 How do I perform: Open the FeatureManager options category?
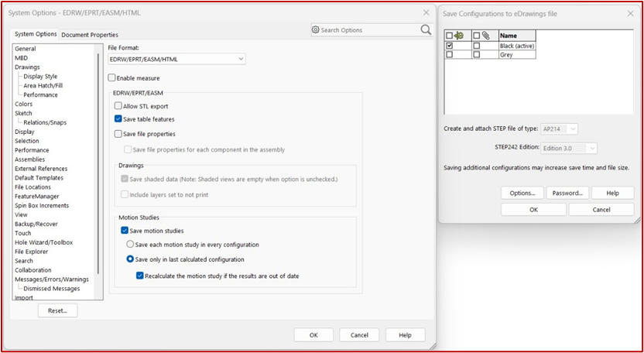(x=38, y=197)
